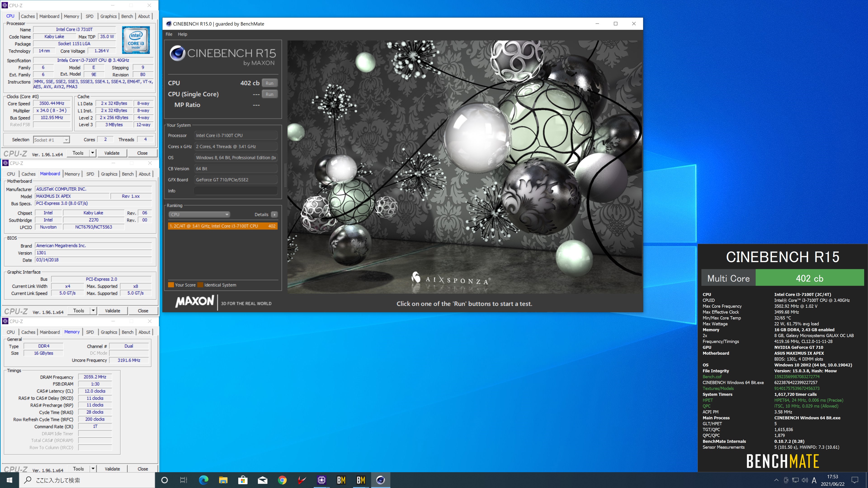The width and height of the screenshot is (868, 488).
Task: Open the Windows Start menu
Action: click(9, 480)
